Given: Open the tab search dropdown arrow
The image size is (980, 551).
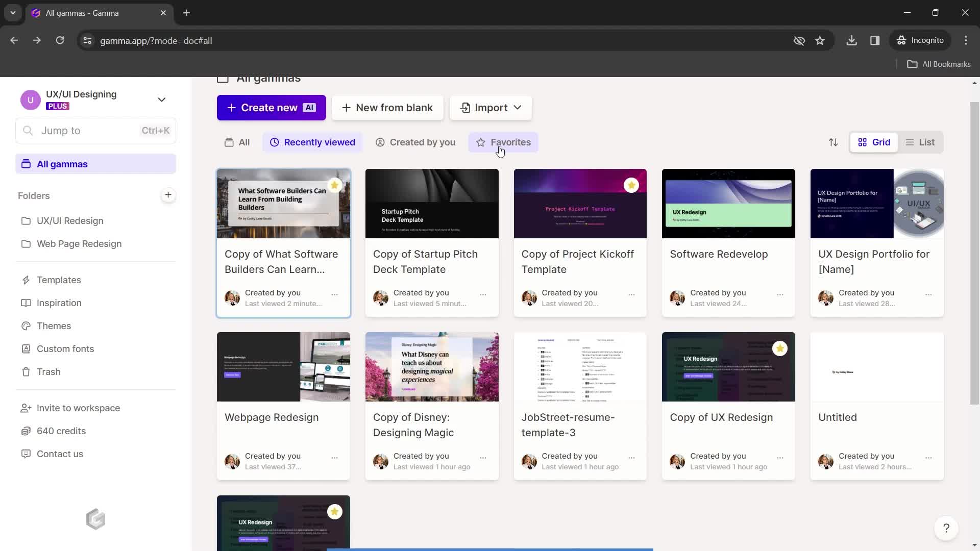Looking at the screenshot, I should pyautogui.click(x=13, y=13).
